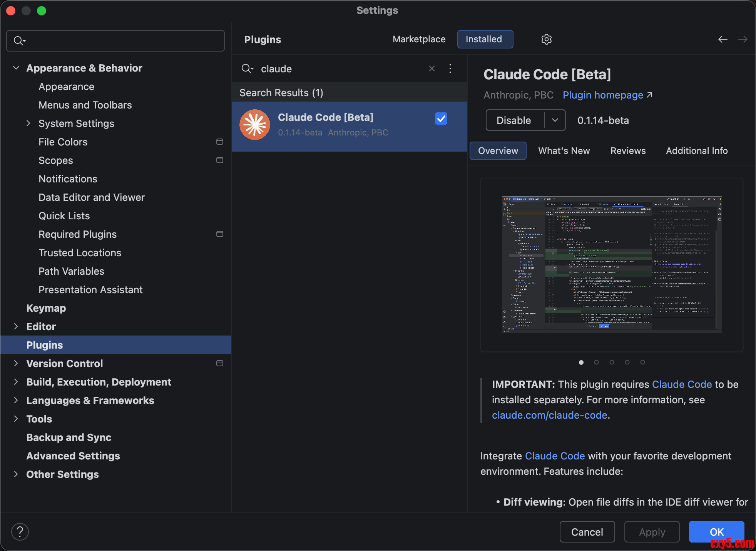Click project-level icon beside Version Control
Viewport: 756px width, 551px height.
[x=220, y=363]
